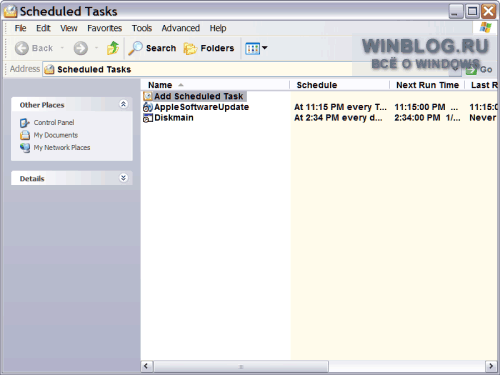Screen dimensions: 500x375
Task: Click the Windows flag logo in menu bar
Action: [x=485, y=28]
